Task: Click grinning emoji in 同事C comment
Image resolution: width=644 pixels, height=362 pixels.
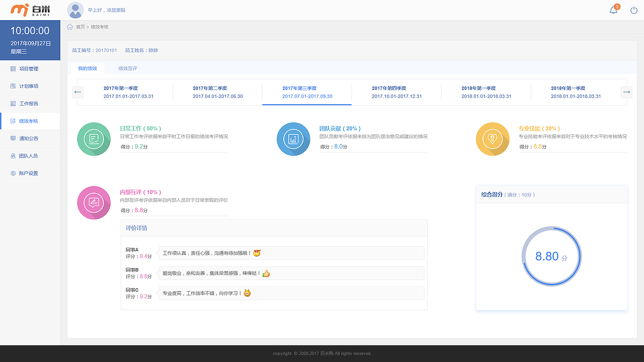Action: point(247,293)
